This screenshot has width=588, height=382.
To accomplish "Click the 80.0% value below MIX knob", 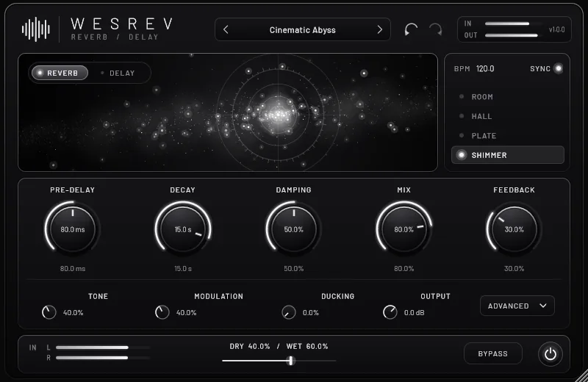I will point(404,269).
